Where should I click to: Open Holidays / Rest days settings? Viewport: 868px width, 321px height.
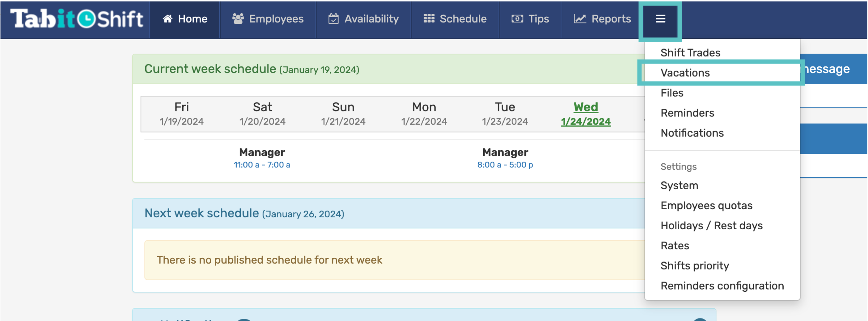(711, 226)
